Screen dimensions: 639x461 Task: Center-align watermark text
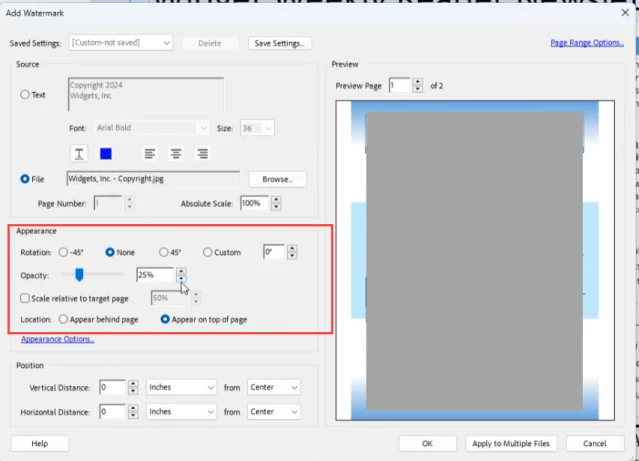[176, 154]
